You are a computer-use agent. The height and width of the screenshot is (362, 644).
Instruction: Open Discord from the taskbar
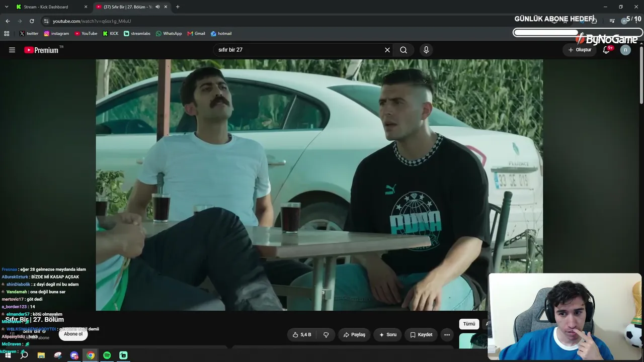[x=74, y=355]
